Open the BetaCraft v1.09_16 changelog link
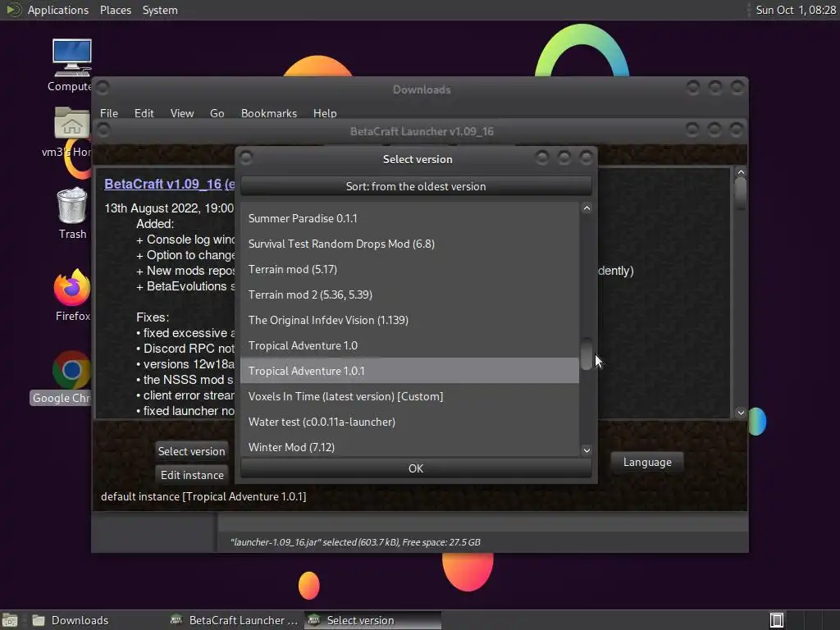 pyautogui.click(x=169, y=184)
